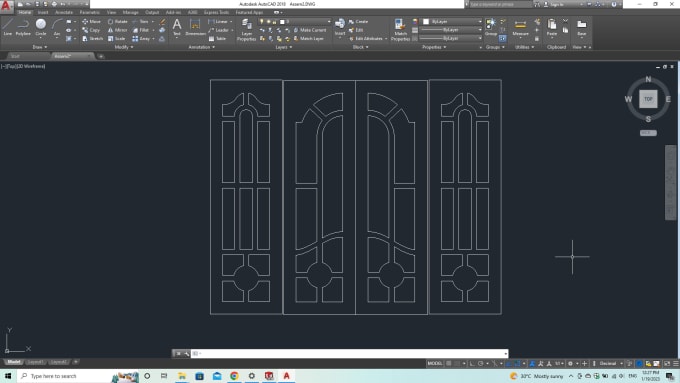680x383 pixels.
Task: Click the keyword search field in title bar
Action: (500, 4)
